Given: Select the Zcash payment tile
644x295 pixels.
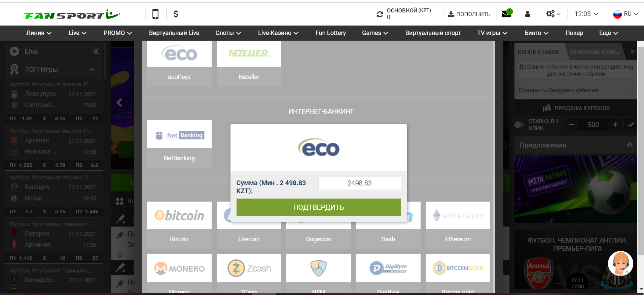Looking at the screenshot, I should [249, 274].
